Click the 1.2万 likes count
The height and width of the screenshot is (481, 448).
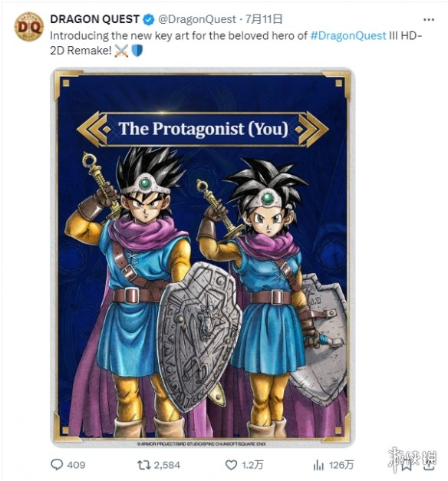252,465
